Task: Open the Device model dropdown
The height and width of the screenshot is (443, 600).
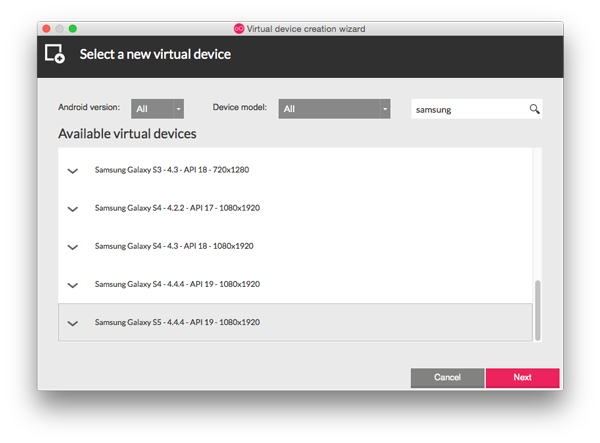Action: [334, 109]
